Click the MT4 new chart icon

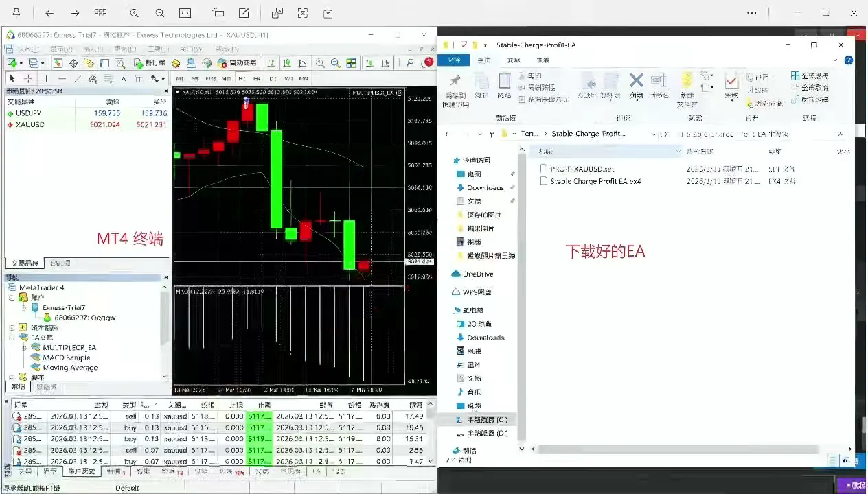pos(12,62)
